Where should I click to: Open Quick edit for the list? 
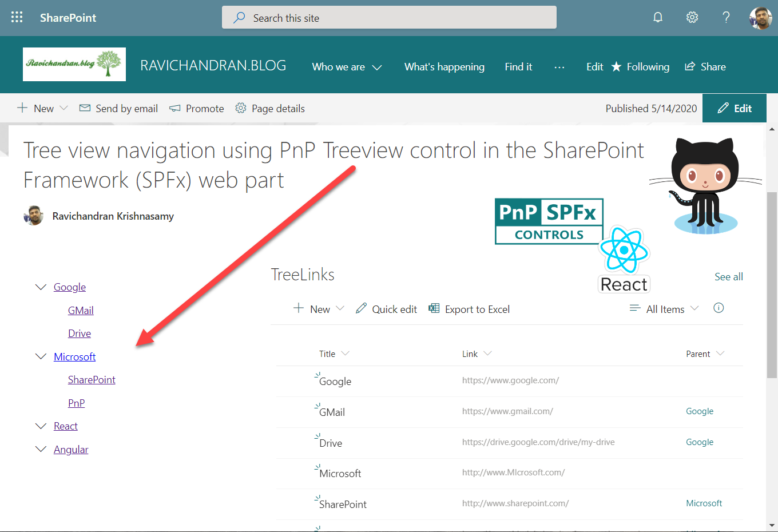[386, 309]
